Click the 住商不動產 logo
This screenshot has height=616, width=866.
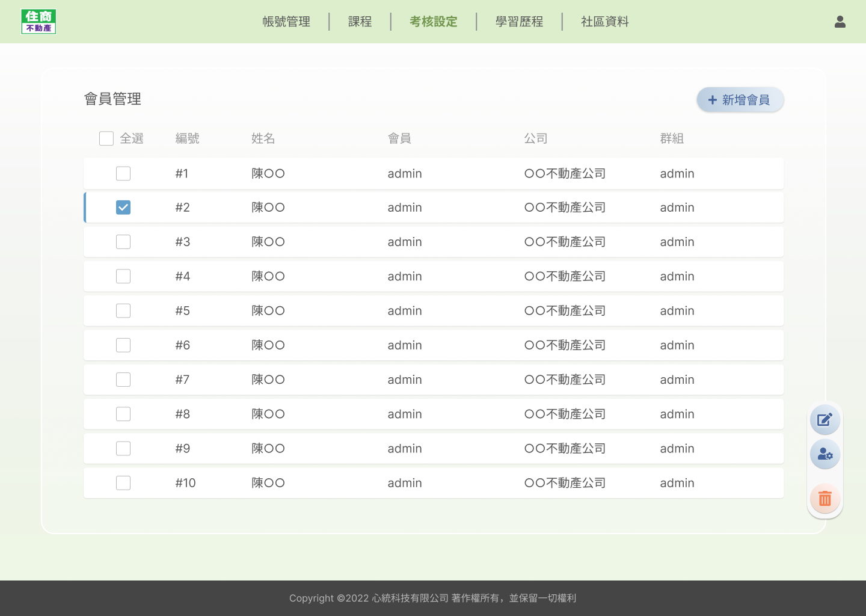point(38,22)
